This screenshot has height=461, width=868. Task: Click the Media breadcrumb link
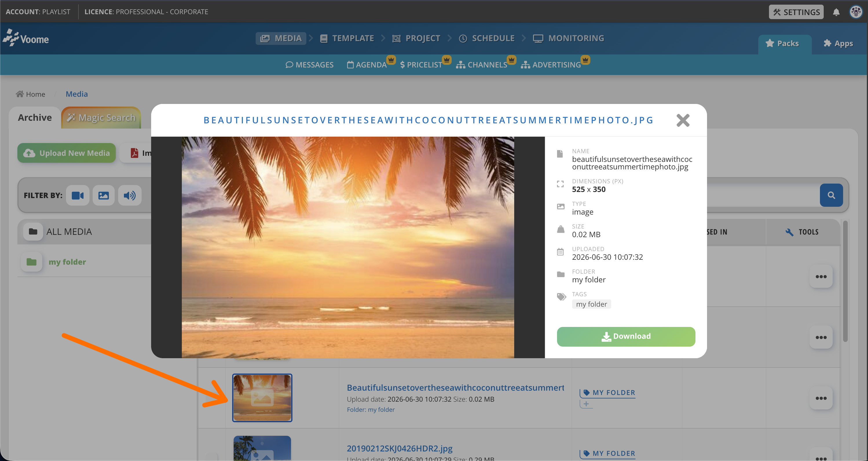[76, 94]
